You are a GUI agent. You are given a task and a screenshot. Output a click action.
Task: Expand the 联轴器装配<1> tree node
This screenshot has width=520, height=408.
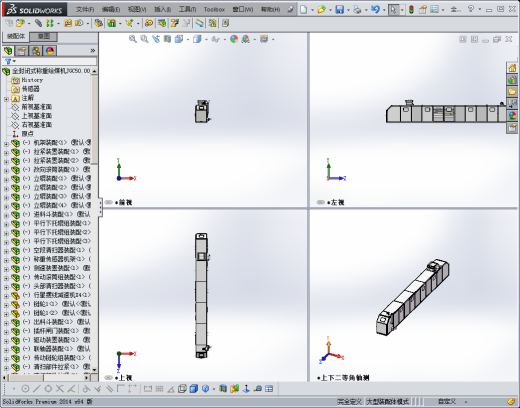pyautogui.click(x=6, y=350)
